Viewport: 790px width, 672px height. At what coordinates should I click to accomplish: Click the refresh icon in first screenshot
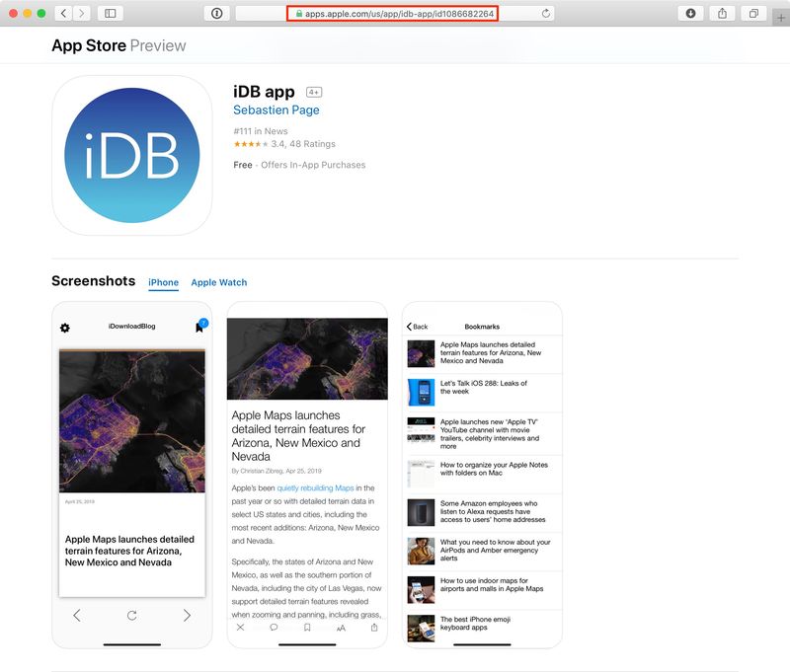[132, 615]
